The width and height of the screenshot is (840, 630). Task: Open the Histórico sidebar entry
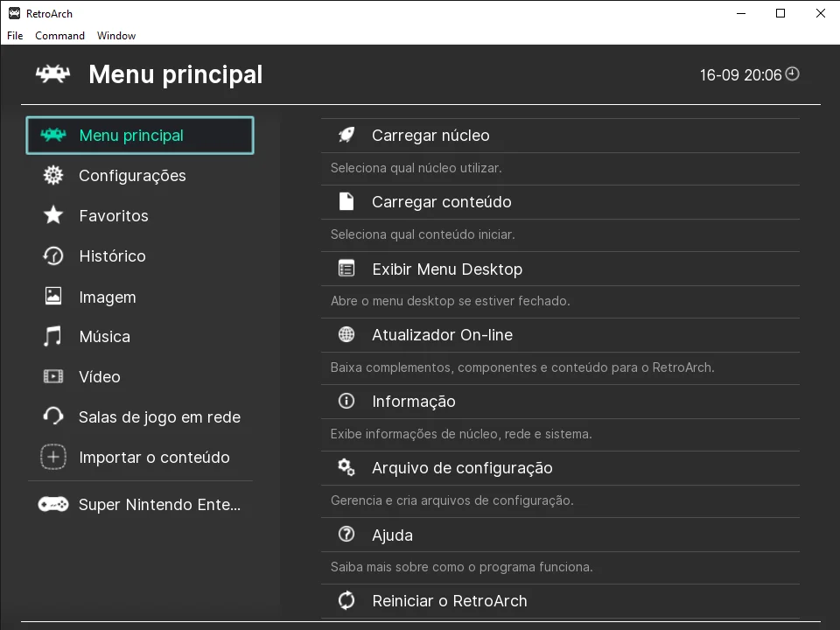point(140,255)
